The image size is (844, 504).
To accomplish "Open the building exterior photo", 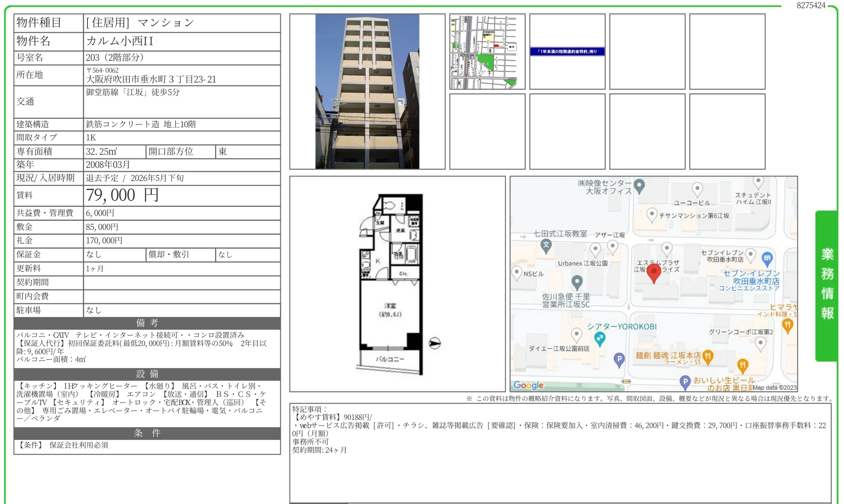I will (367, 92).
